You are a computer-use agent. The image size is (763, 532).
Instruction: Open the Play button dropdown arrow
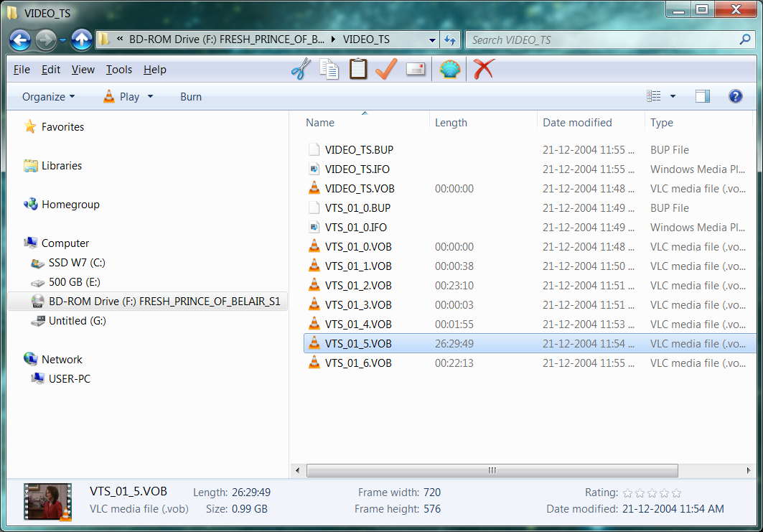(150, 96)
